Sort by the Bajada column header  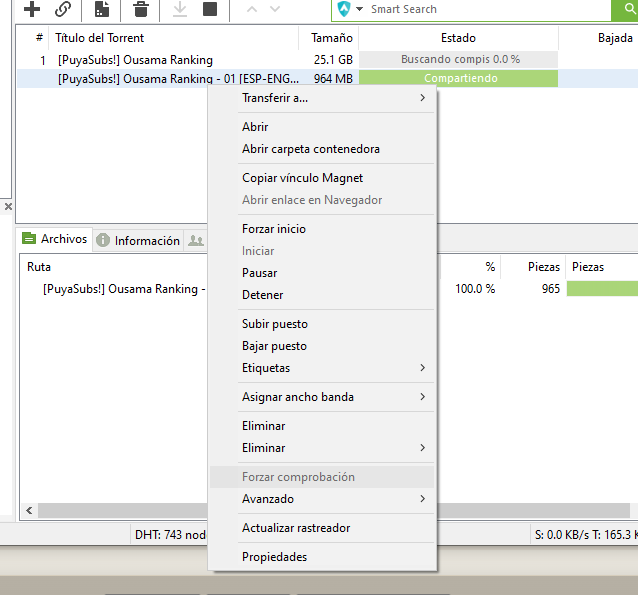(599, 38)
